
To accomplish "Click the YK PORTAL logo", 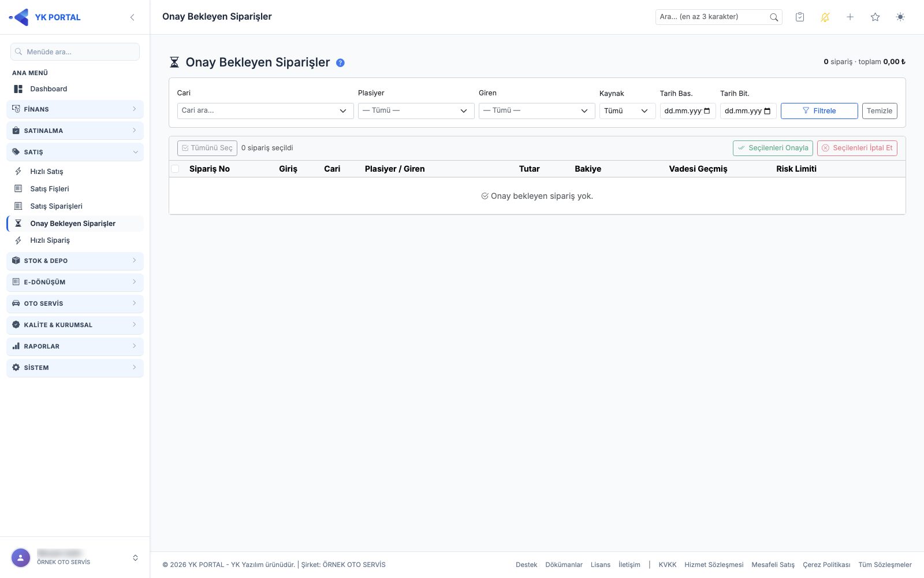I will 45,17.
